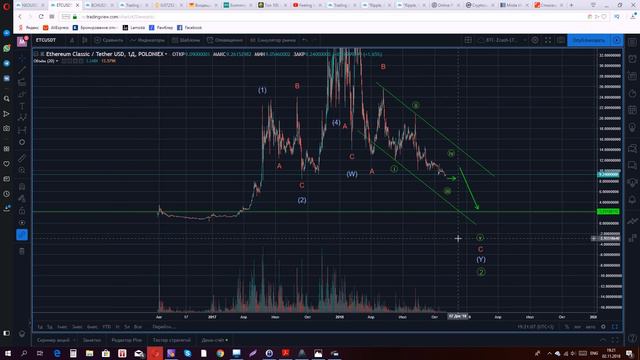Take a chart snapshot with camera icon

click(x=561, y=40)
